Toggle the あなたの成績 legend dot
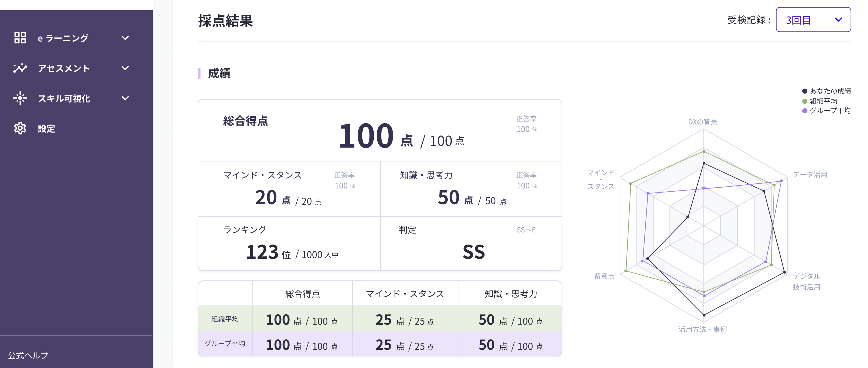 (x=805, y=91)
